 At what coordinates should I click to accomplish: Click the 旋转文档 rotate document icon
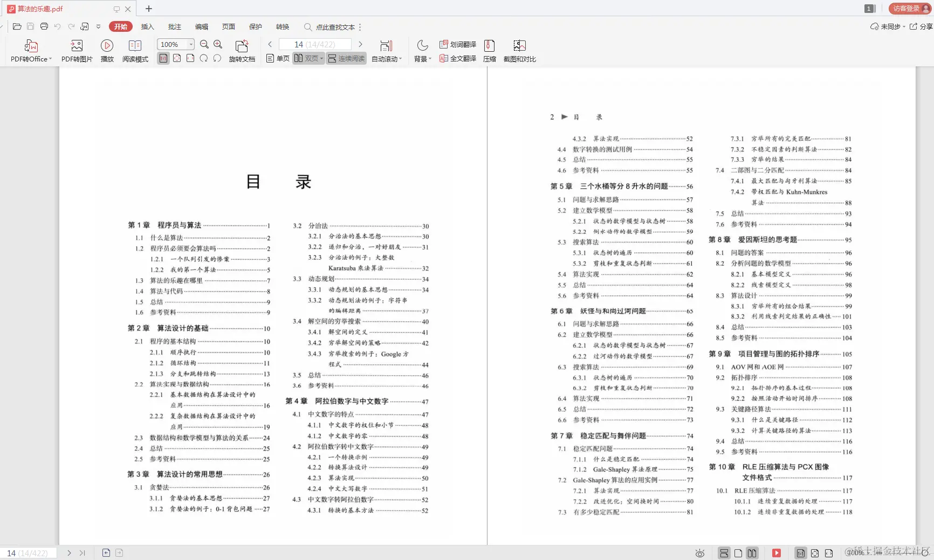coord(242,50)
